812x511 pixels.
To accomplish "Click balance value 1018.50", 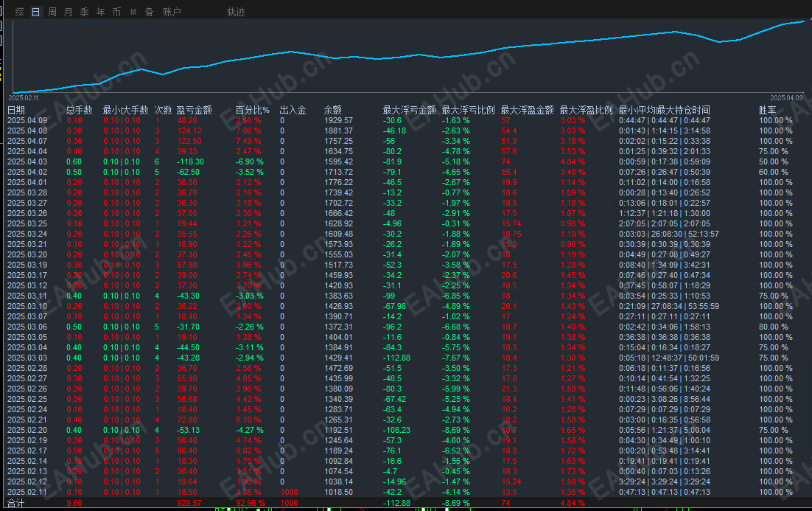I will (x=339, y=492).
